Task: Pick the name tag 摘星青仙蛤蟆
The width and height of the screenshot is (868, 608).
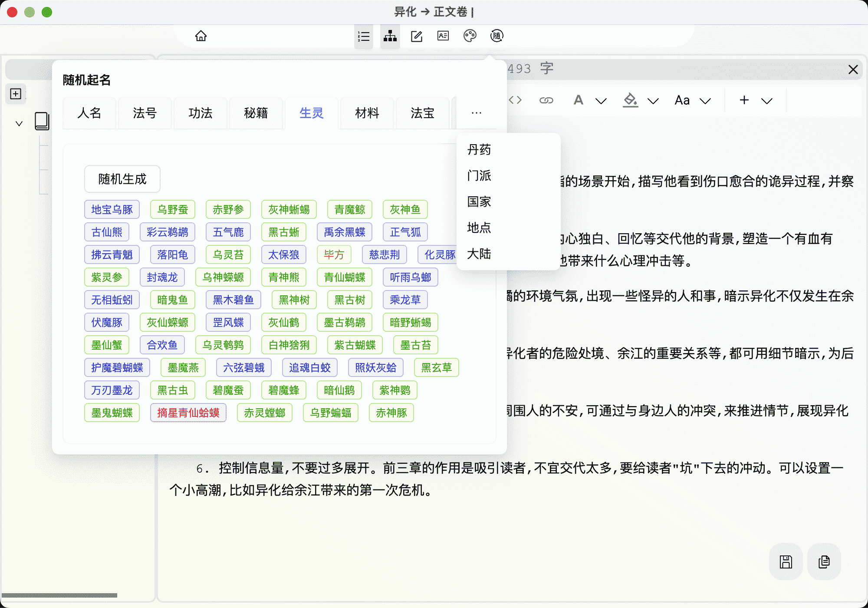Action: click(x=188, y=413)
